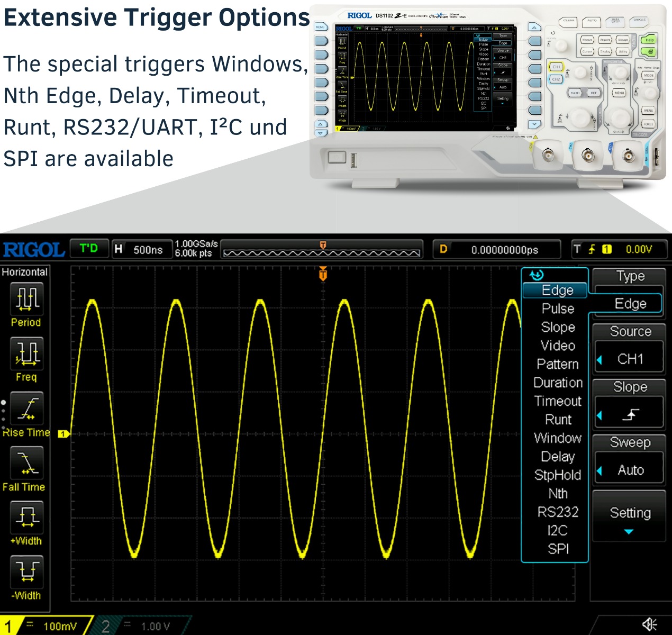Click the green Help button on the oscilloscope
This screenshot has height=635, width=672.
coord(649,40)
